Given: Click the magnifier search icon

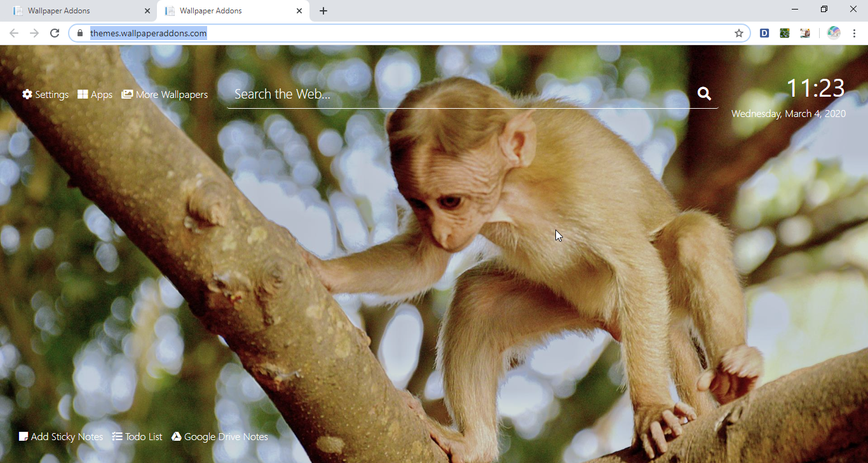Looking at the screenshot, I should (704, 93).
